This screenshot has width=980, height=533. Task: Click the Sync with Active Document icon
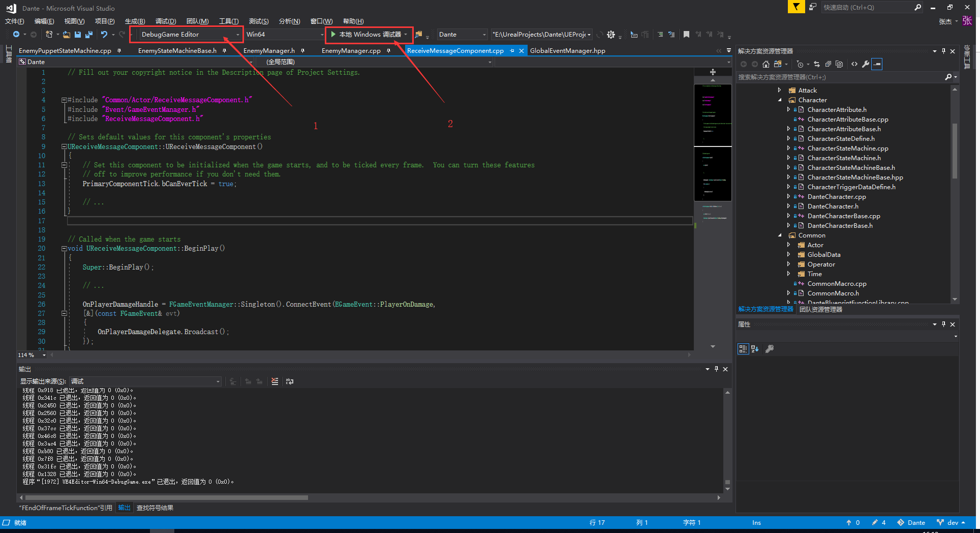(x=816, y=64)
